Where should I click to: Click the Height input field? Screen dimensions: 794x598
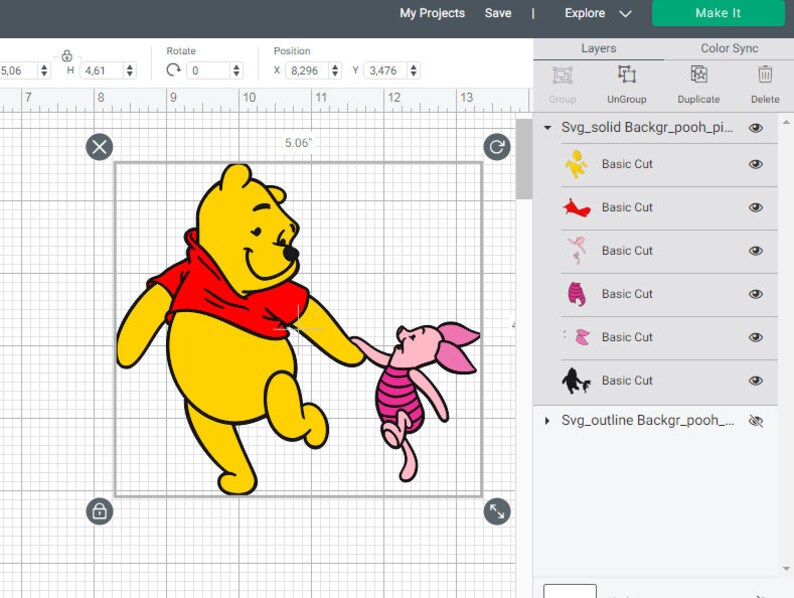102,70
